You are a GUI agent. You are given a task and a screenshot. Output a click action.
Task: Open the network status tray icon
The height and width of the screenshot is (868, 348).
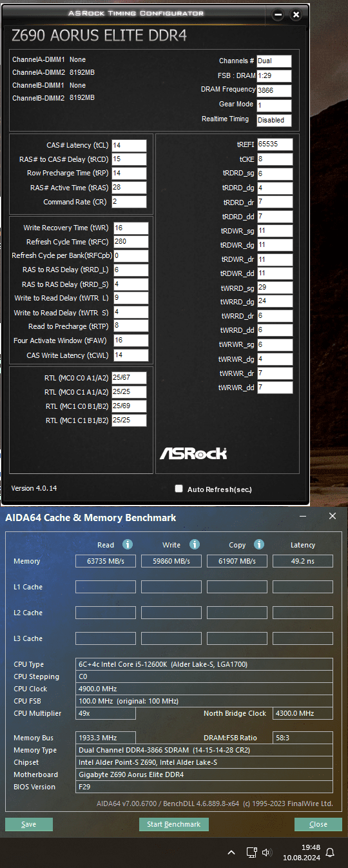pos(251,853)
